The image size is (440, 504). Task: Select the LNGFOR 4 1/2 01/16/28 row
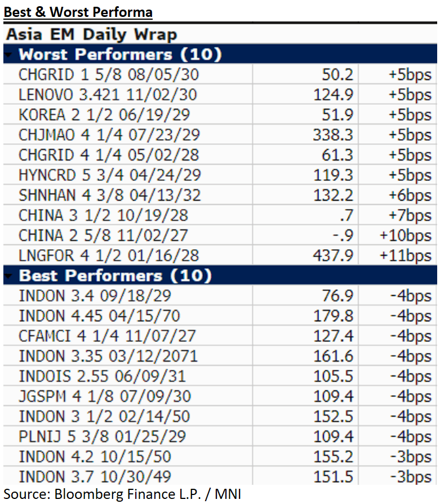pyautogui.click(x=108, y=255)
